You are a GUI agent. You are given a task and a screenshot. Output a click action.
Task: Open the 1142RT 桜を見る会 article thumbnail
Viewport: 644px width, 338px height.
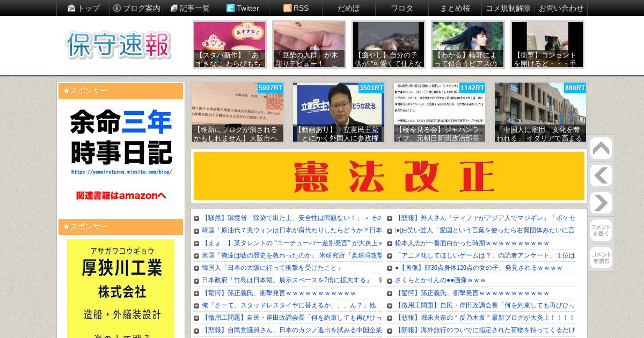click(x=440, y=112)
